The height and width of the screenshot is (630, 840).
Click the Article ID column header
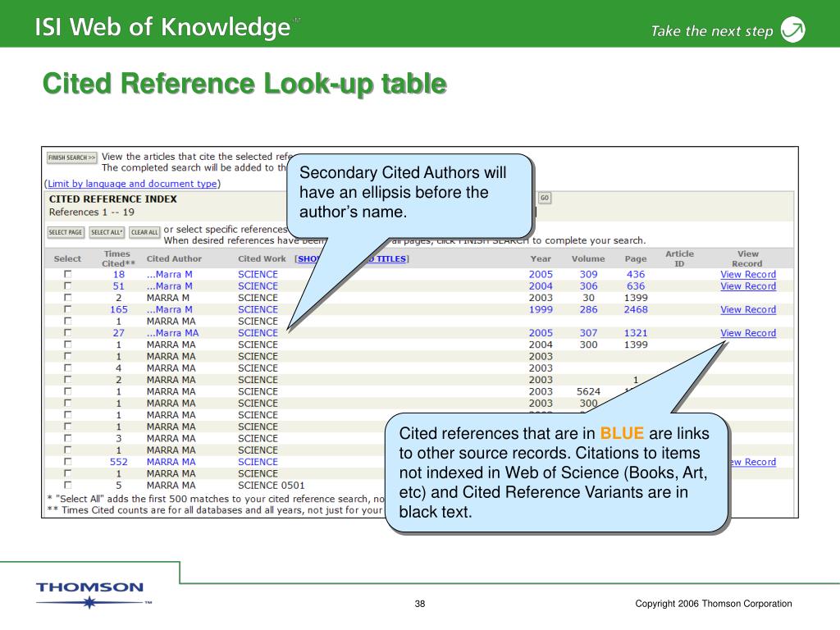(x=679, y=258)
